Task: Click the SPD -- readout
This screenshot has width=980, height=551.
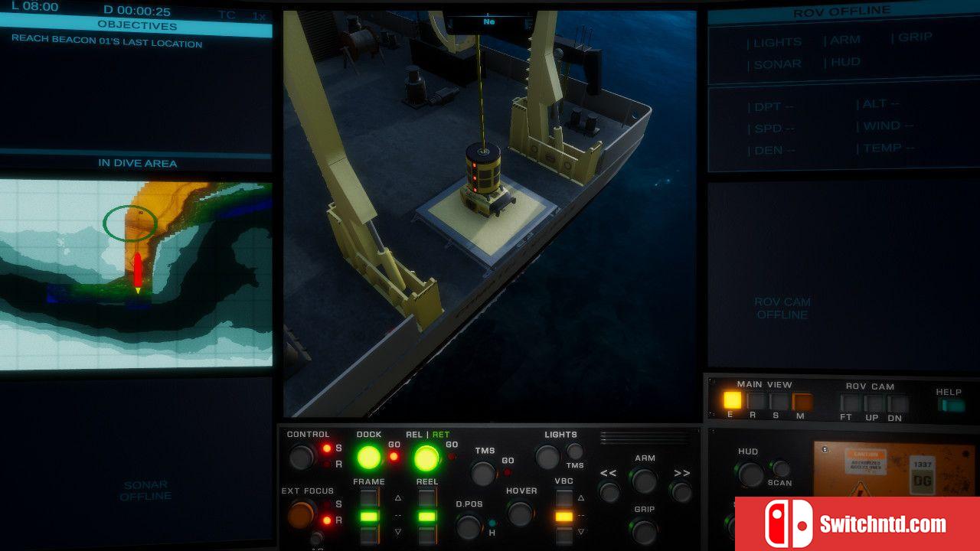Action: pyautogui.click(x=771, y=129)
